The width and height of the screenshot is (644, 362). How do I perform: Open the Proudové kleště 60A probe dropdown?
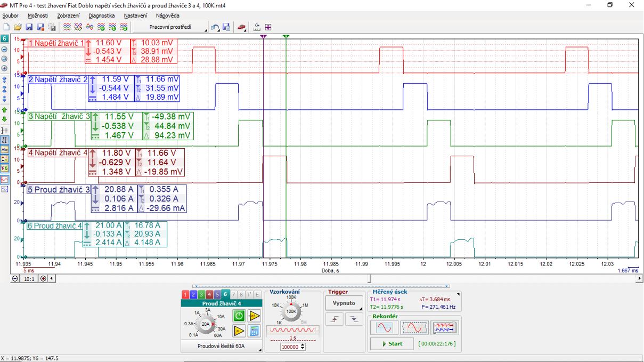(221, 347)
